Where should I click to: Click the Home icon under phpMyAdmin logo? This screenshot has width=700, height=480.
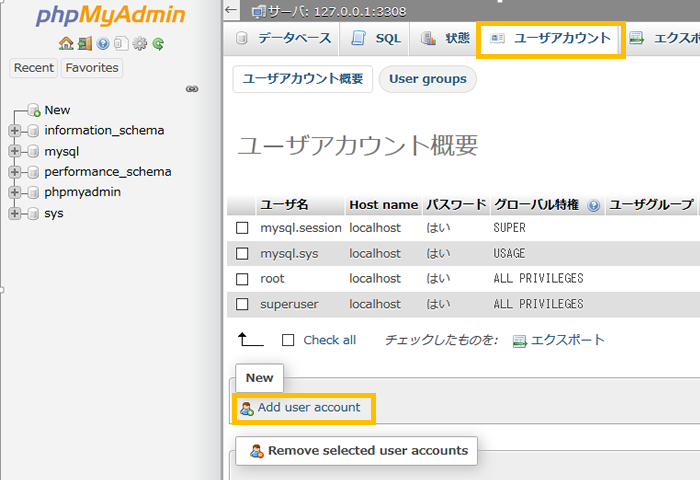pyautogui.click(x=66, y=44)
